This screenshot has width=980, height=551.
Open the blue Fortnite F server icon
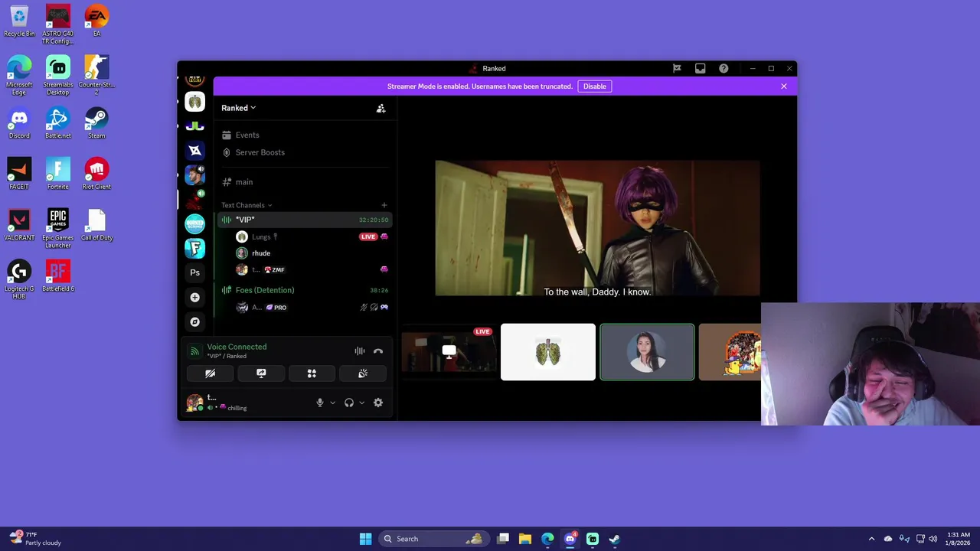click(195, 248)
